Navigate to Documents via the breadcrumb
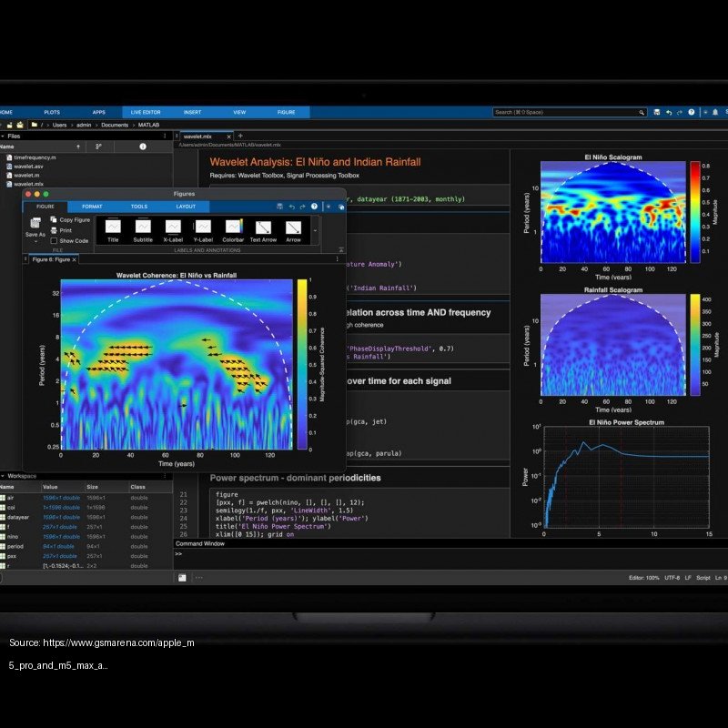 coord(114,126)
